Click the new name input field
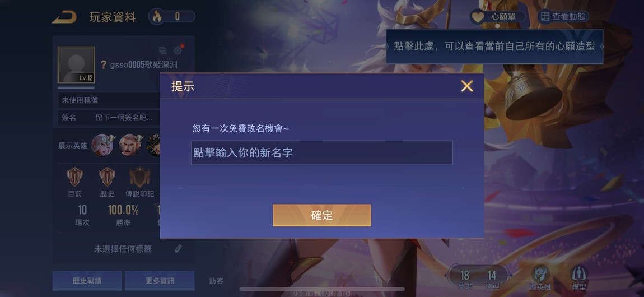 click(321, 153)
